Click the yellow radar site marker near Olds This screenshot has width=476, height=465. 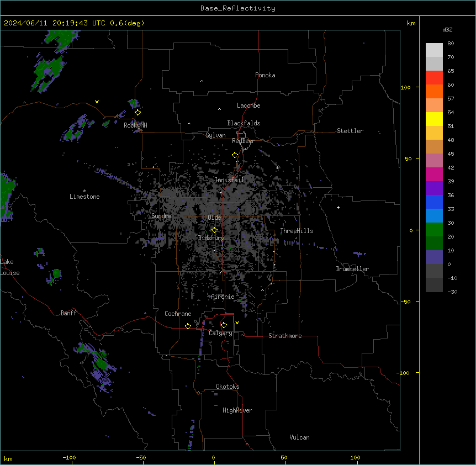(x=214, y=230)
